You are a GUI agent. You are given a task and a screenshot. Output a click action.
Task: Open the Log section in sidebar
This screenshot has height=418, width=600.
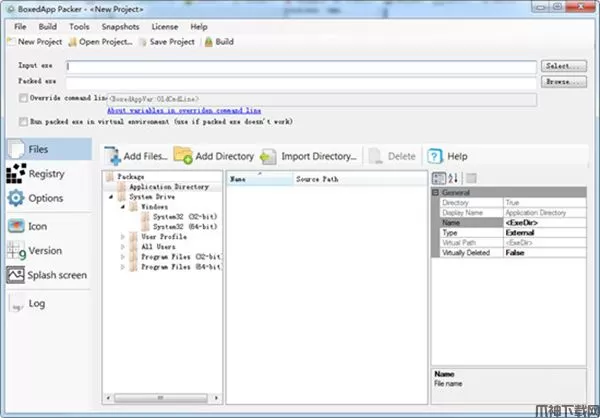tap(27, 304)
